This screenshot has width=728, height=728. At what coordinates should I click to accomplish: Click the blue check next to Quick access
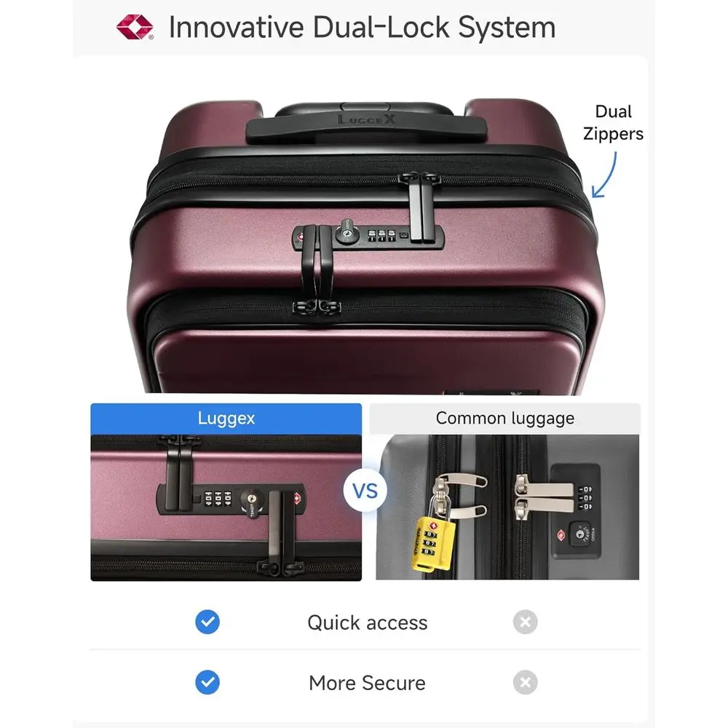pyautogui.click(x=207, y=622)
